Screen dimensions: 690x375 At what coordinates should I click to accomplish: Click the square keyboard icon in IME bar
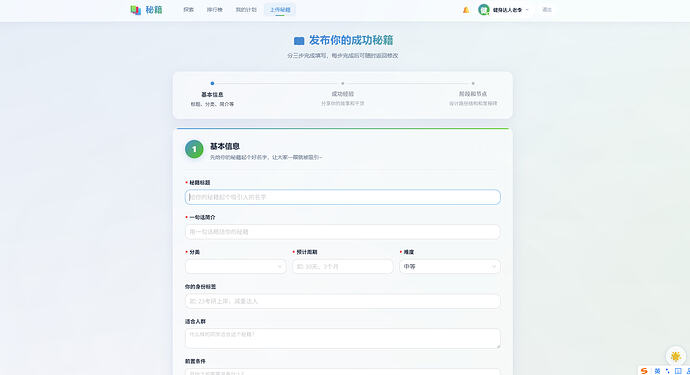tap(678, 371)
